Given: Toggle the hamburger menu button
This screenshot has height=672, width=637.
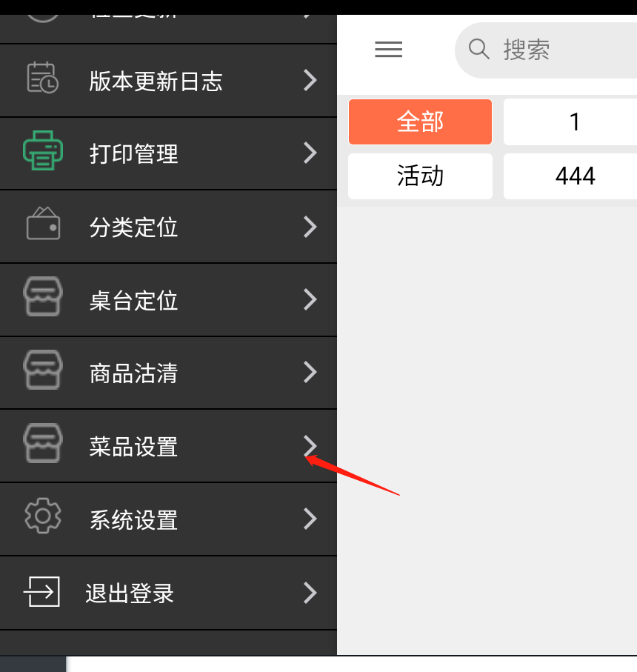Looking at the screenshot, I should 389,50.
